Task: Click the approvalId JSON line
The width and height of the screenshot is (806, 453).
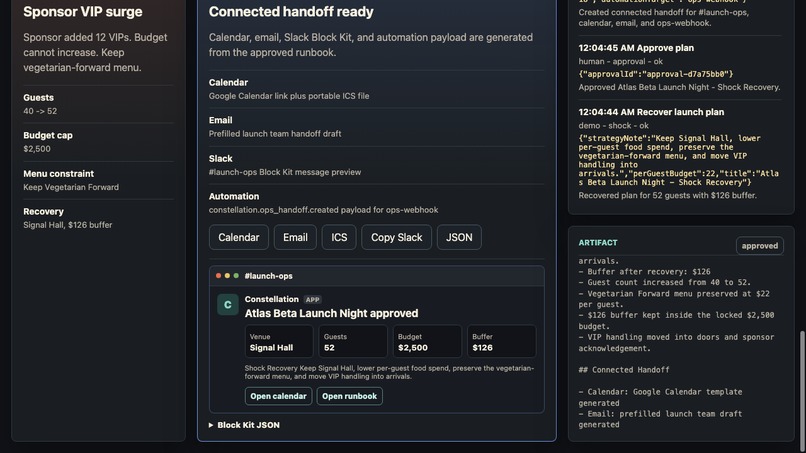Action: point(656,74)
